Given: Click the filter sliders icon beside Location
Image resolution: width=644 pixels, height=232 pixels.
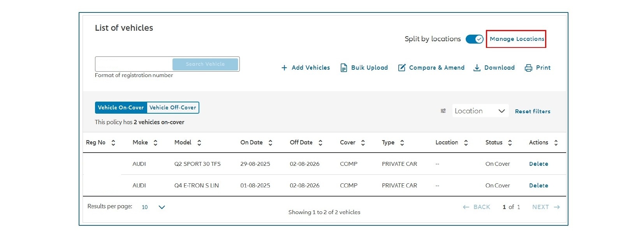Looking at the screenshot, I should tap(443, 111).
